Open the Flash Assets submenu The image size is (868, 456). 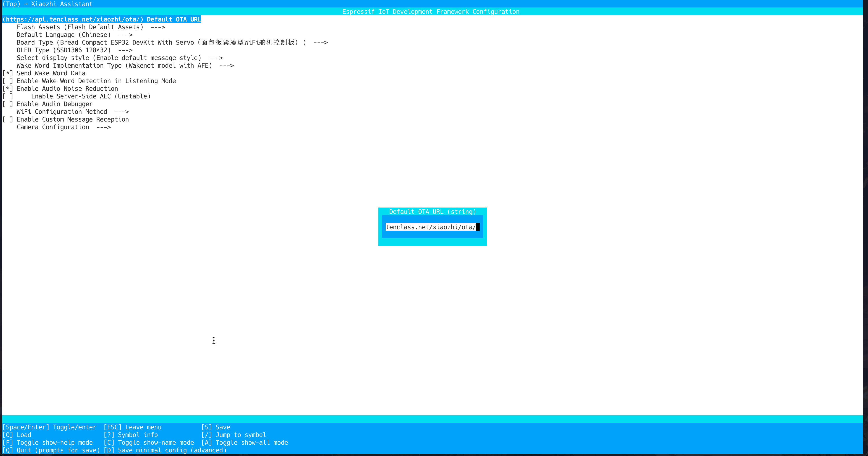[80, 27]
